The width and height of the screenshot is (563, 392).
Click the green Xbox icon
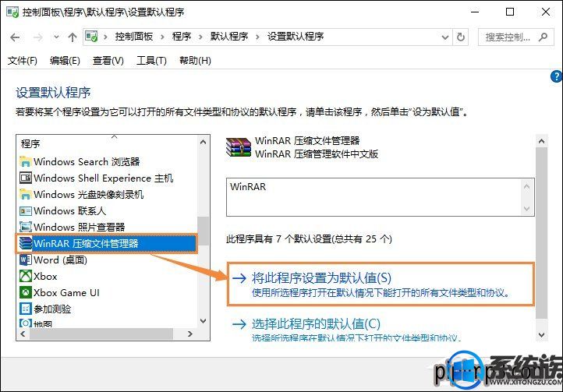click(26, 276)
